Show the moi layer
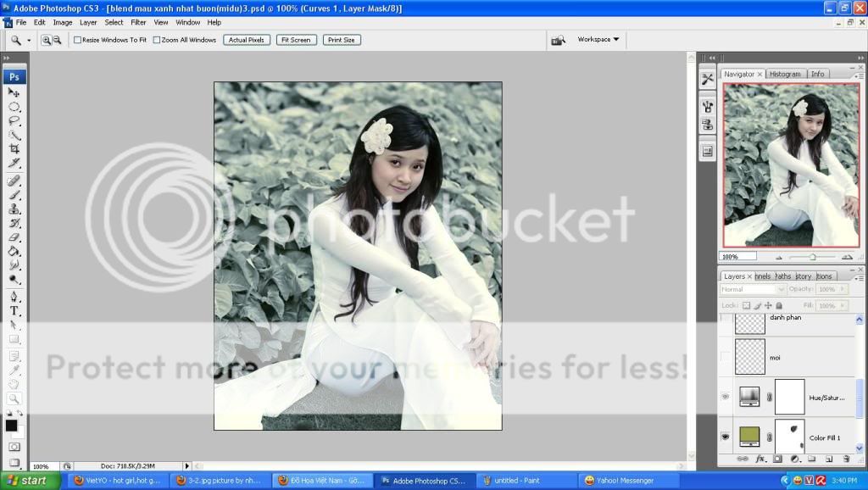 726,357
